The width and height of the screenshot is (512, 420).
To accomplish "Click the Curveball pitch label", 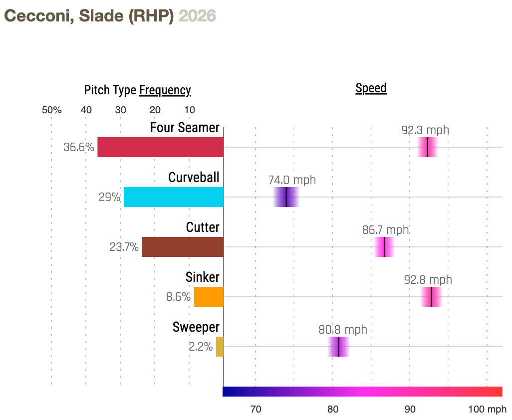I will tap(194, 178).
